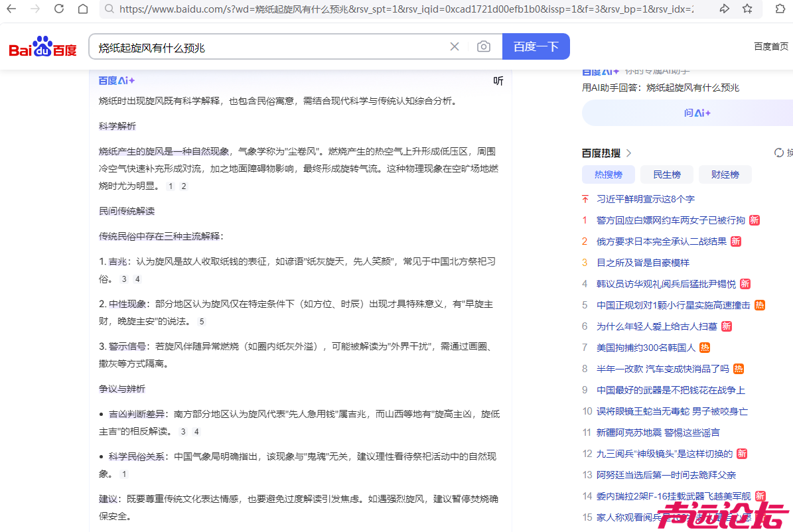This screenshot has height=532, width=793.
Task: Open hot search item 美国拘捕约300名韩国人
Action: coord(646,347)
